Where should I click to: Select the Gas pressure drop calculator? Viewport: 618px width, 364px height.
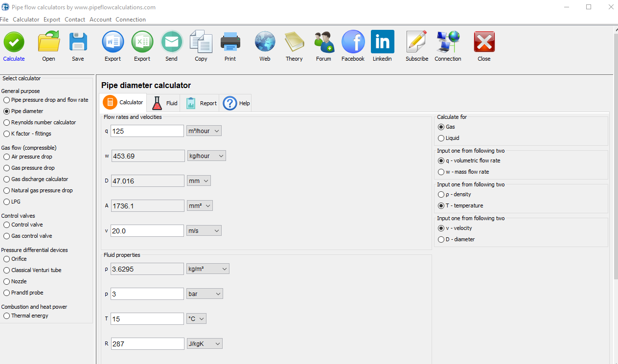pyautogui.click(x=7, y=168)
